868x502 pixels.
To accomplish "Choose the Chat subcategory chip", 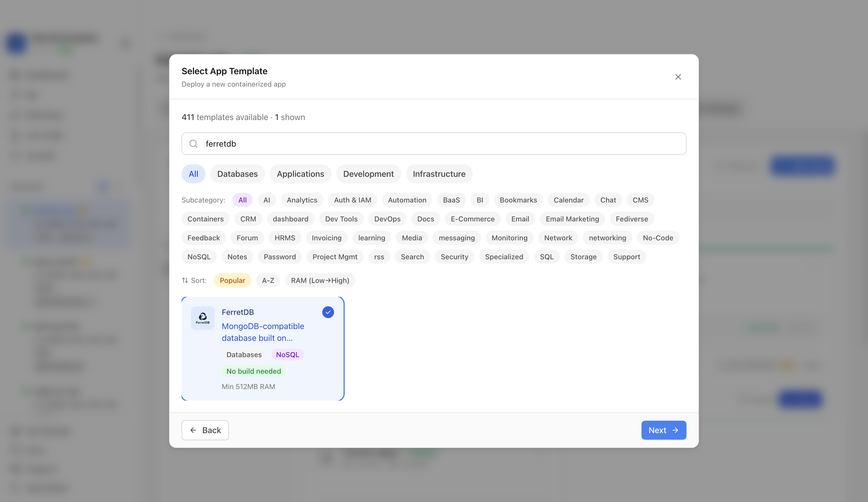I will [x=608, y=200].
